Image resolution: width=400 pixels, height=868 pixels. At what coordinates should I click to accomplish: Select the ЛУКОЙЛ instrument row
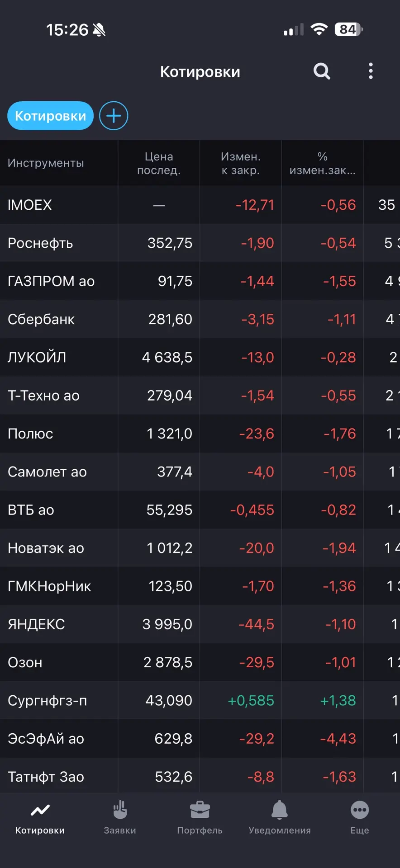coord(200,357)
